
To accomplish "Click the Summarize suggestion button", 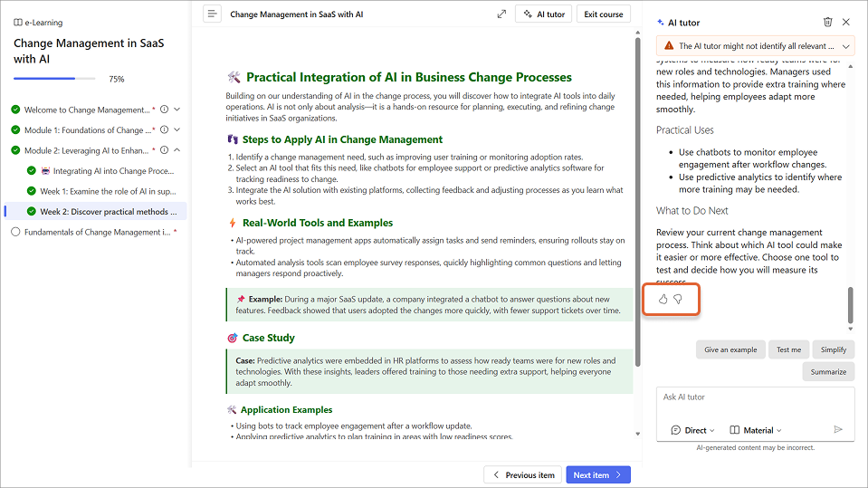I will tap(828, 372).
